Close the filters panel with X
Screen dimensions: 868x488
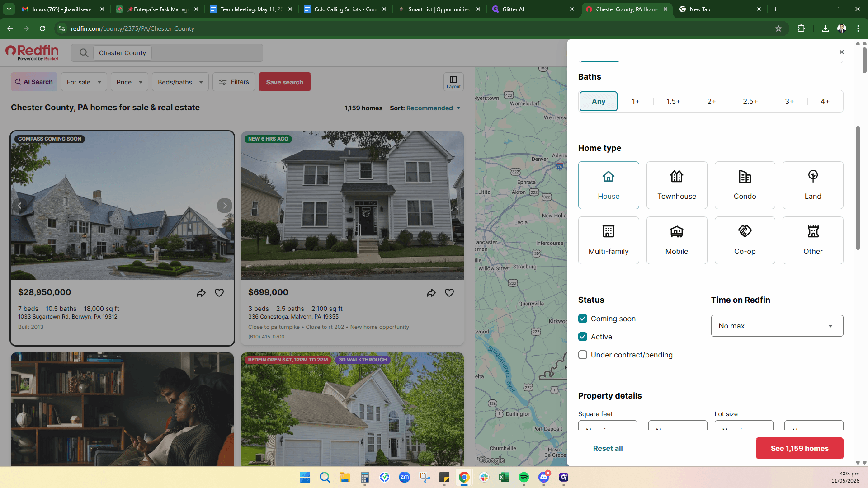point(841,52)
